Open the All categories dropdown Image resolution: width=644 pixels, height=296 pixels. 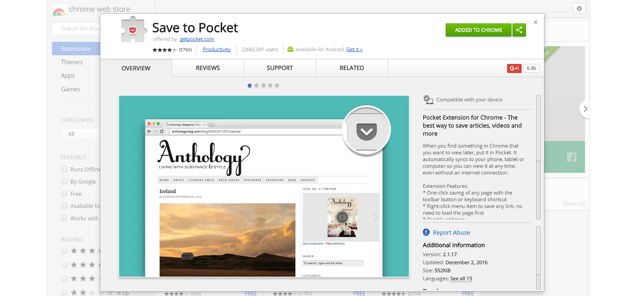[x=81, y=134]
